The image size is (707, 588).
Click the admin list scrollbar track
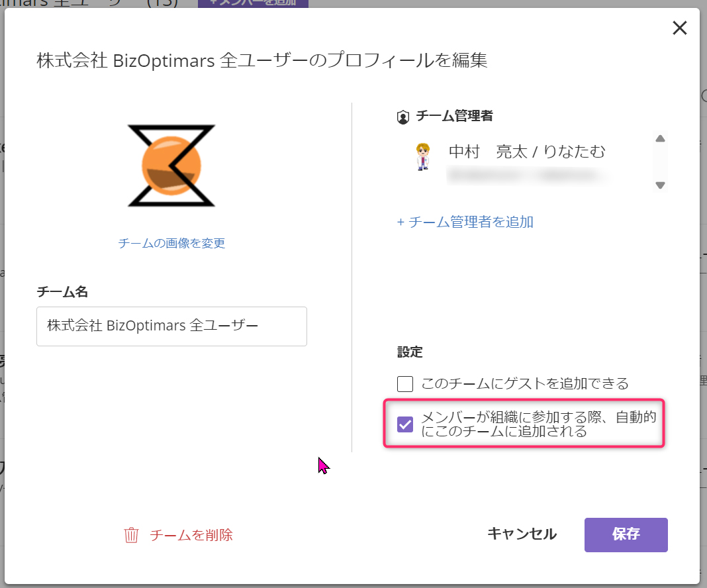point(660,162)
